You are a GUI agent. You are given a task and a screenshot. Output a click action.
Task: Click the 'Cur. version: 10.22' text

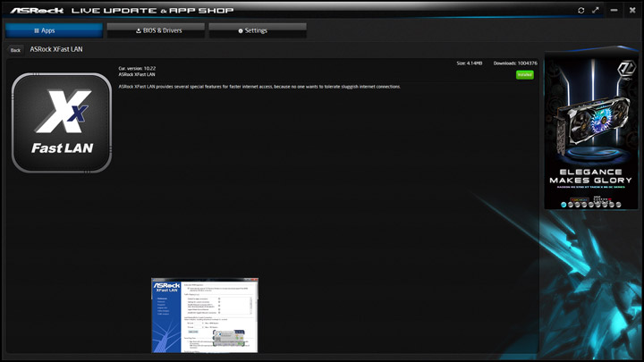137,69
